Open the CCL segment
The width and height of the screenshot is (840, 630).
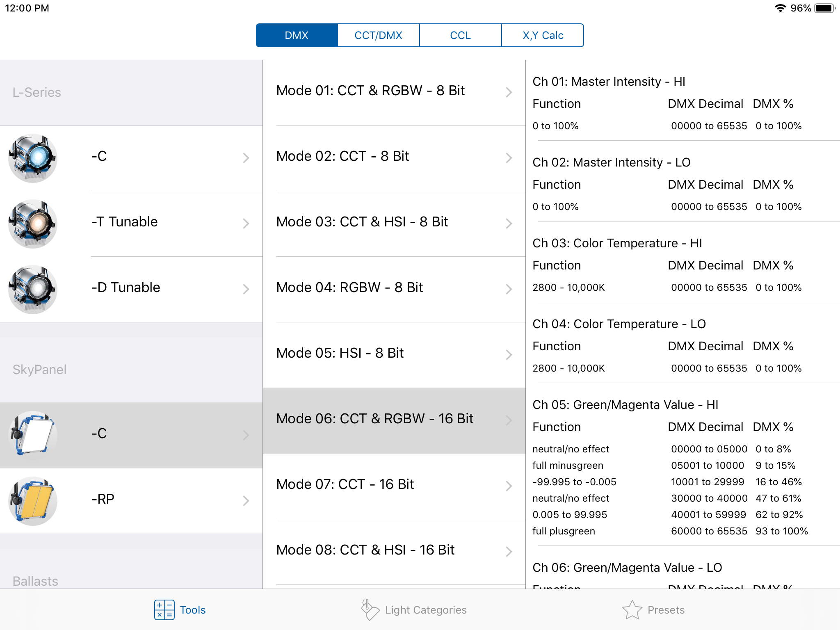pyautogui.click(x=460, y=35)
